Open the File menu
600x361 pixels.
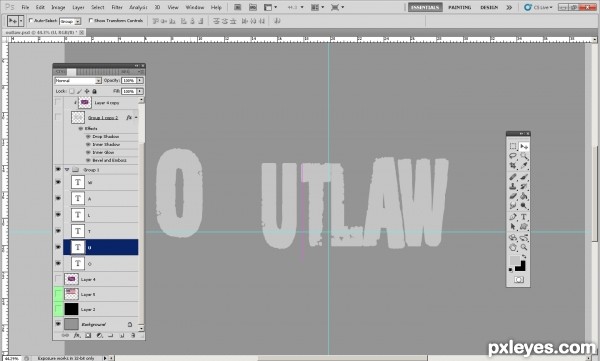tap(25, 7)
